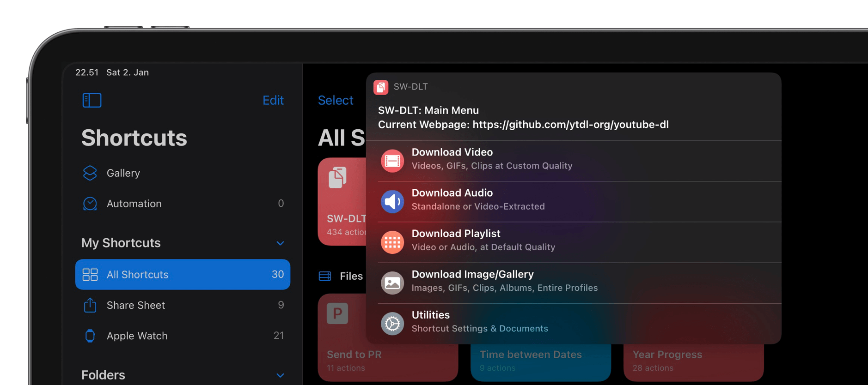This screenshot has height=385, width=868.
Task: Click the Utilities gear icon
Action: (392, 323)
